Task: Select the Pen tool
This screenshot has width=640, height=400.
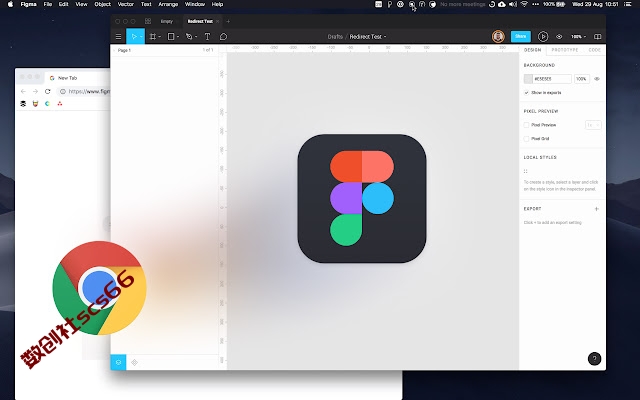Action: click(x=189, y=37)
